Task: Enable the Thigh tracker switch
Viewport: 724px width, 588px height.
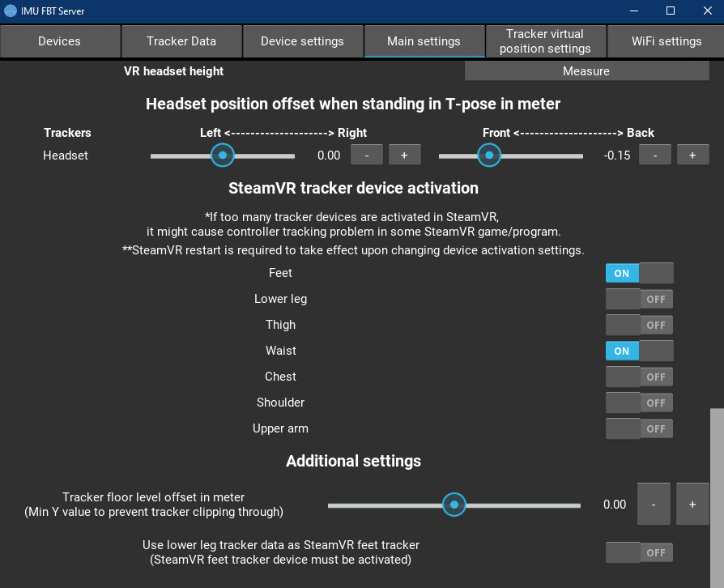Action: (x=640, y=325)
